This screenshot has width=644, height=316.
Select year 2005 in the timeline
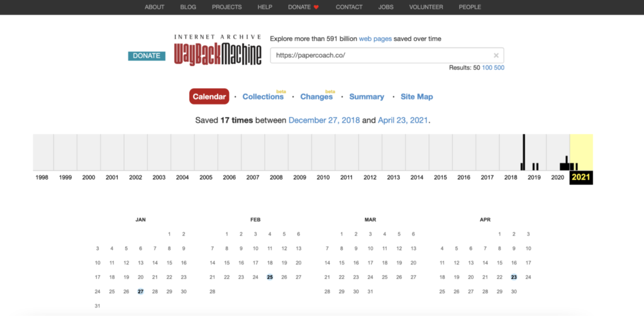pyautogui.click(x=206, y=178)
